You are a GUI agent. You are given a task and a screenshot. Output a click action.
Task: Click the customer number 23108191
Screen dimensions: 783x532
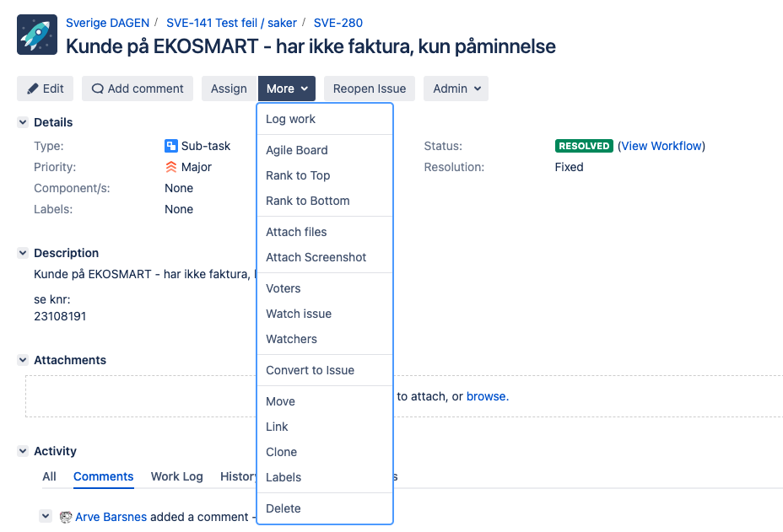[60, 316]
